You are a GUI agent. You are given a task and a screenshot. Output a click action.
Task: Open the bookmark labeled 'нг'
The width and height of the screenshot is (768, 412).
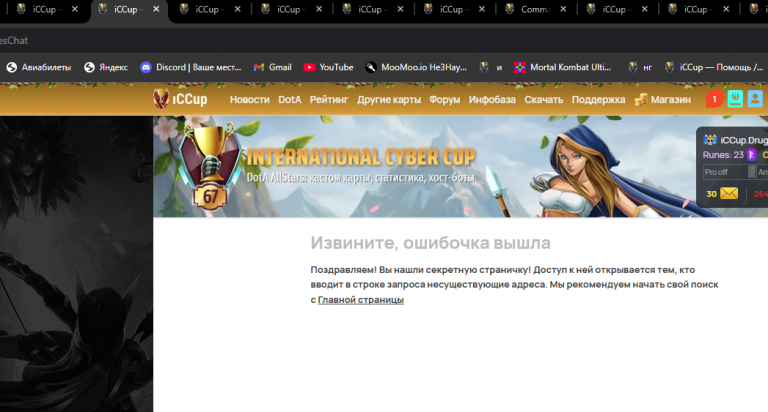point(640,68)
